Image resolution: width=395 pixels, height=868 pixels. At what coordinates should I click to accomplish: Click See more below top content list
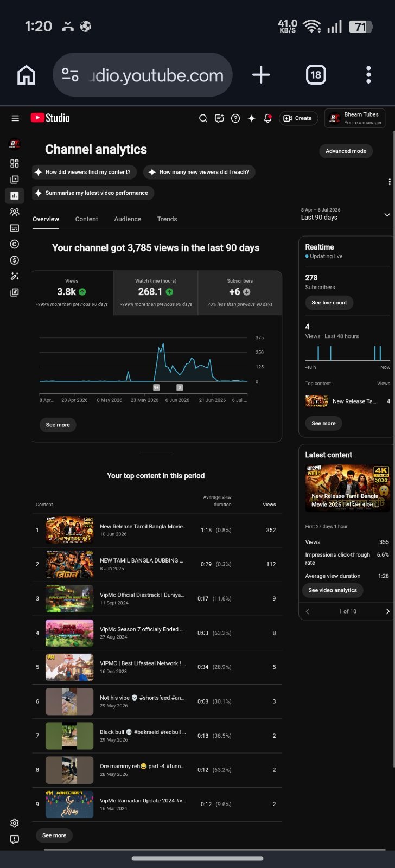[x=54, y=835]
